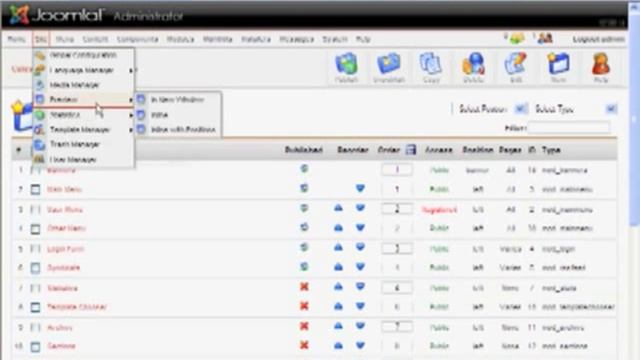640x360 pixels.
Task: Open Media Manager from Site menu
Action: click(84, 85)
